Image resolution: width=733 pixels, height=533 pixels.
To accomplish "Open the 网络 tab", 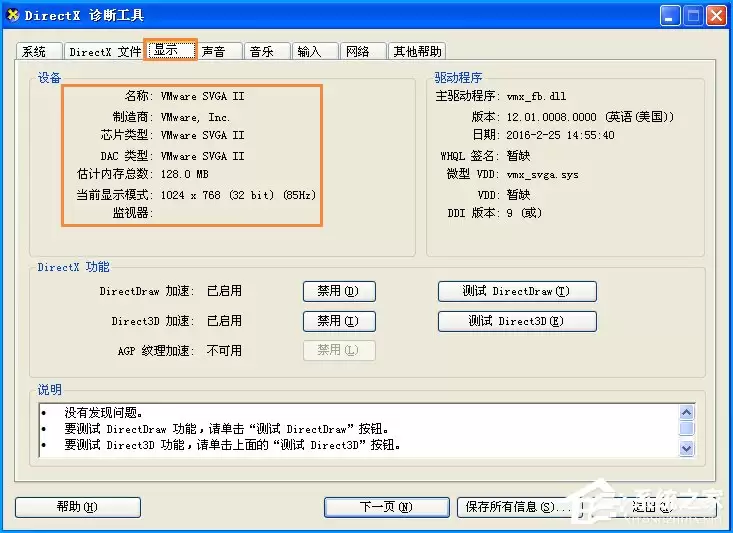I will coord(363,51).
